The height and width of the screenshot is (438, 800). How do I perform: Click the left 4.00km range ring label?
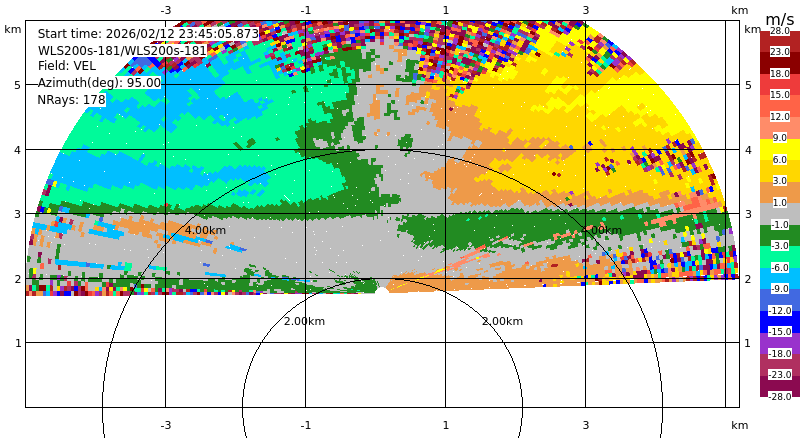tap(205, 230)
